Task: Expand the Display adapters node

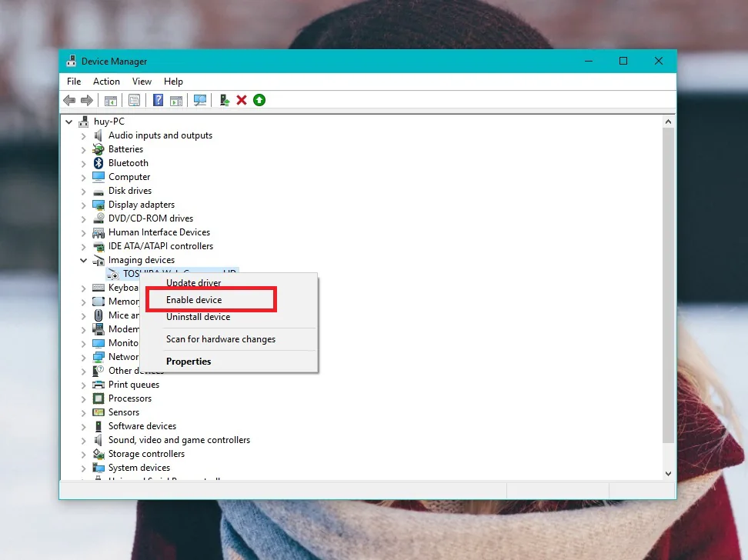Action: pyautogui.click(x=83, y=205)
